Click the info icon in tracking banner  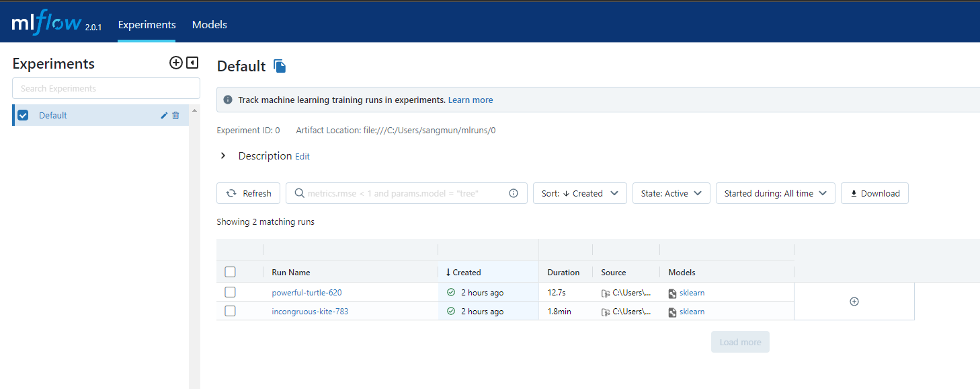coord(228,100)
